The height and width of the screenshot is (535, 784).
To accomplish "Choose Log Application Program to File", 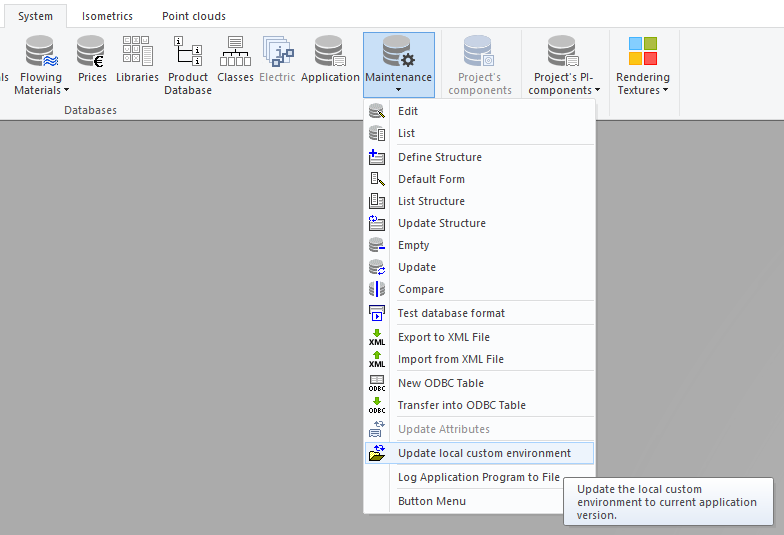I will (x=478, y=477).
